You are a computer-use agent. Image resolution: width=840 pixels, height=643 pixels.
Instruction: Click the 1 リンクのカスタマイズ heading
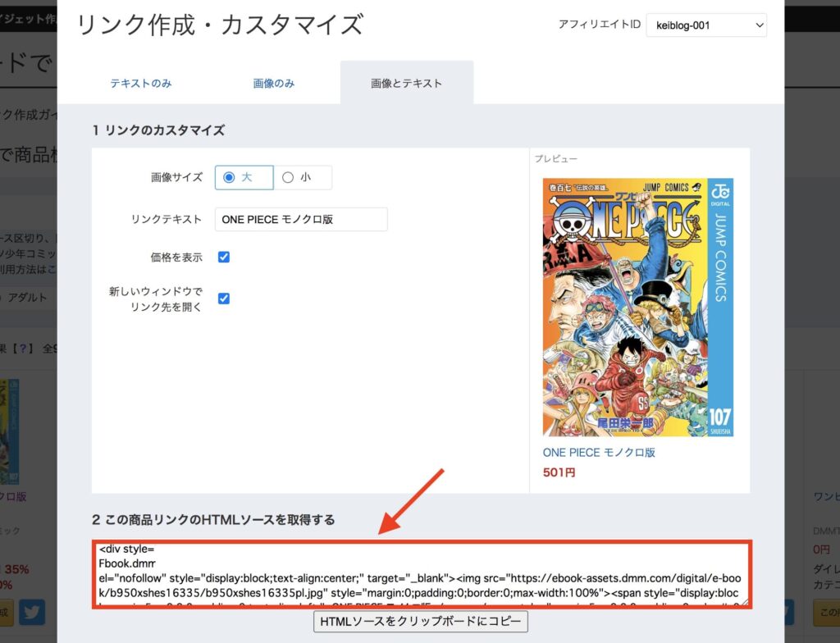[x=158, y=130]
